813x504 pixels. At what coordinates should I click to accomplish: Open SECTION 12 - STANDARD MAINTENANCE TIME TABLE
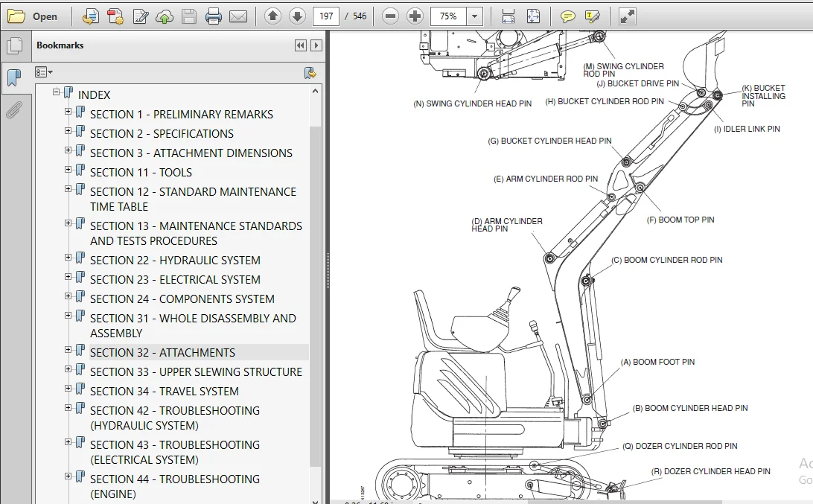coord(193,199)
